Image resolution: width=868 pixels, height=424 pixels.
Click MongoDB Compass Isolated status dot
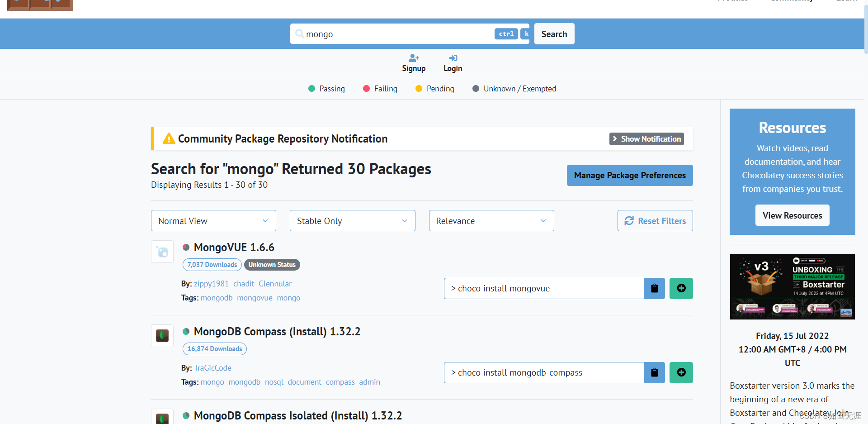[186, 415]
